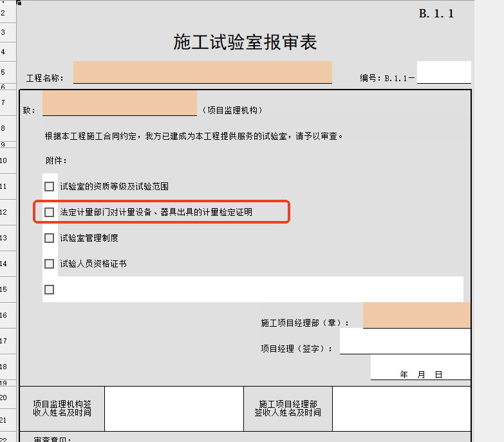
Task: Select row header 12
Action: (x=4, y=213)
